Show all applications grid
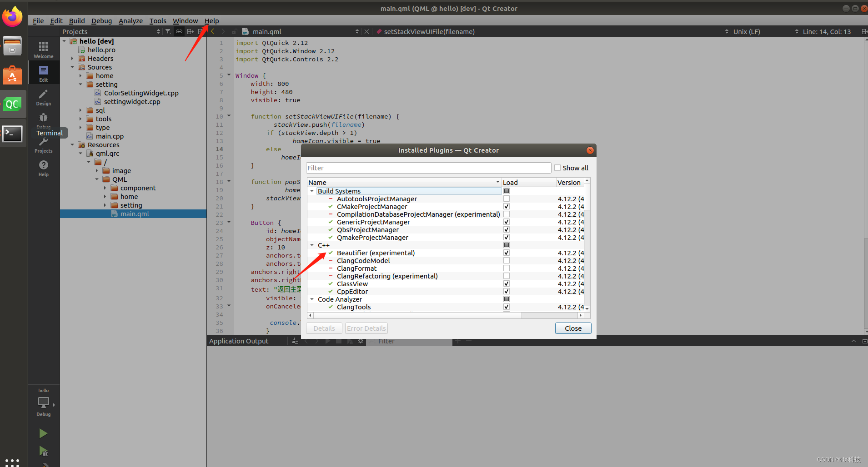The image size is (868, 467). [12, 462]
